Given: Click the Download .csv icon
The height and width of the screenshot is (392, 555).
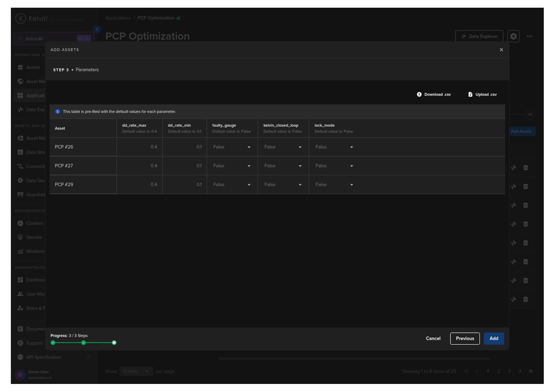Looking at the screenshot, I should click(419, 94).
